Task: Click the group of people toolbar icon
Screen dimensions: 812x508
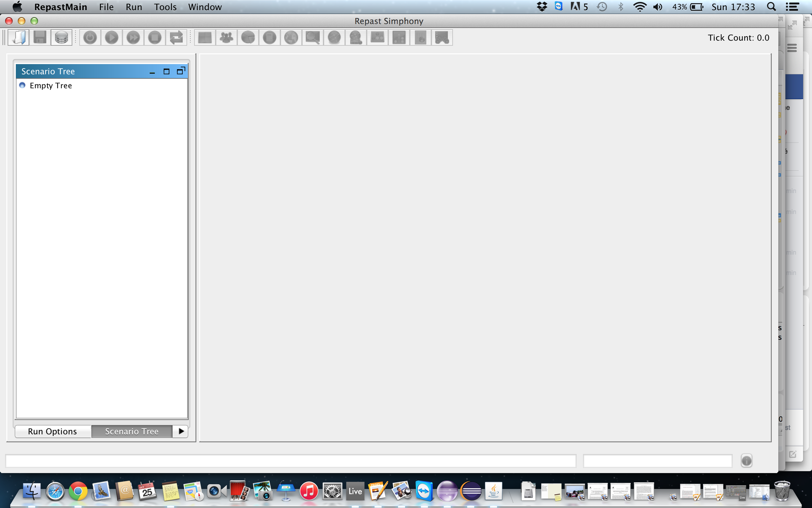Action: click(226, 37)
